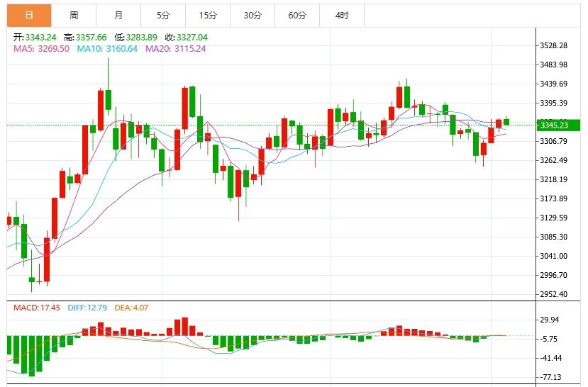Switch to the 60分 chart tab
Image resolution: width=588 pixels, height=387 pixels.
297,15
